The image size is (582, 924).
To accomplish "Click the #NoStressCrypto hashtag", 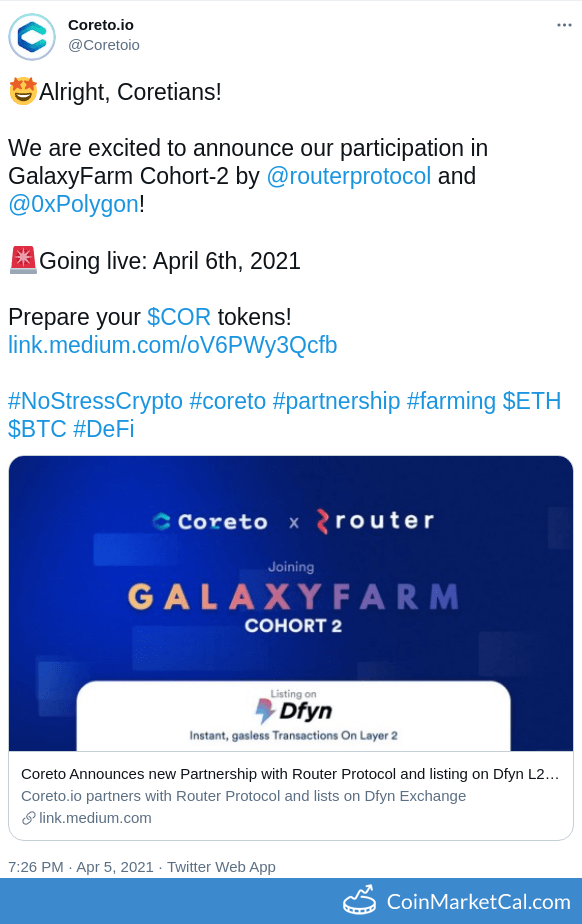I will coord(95,401).
